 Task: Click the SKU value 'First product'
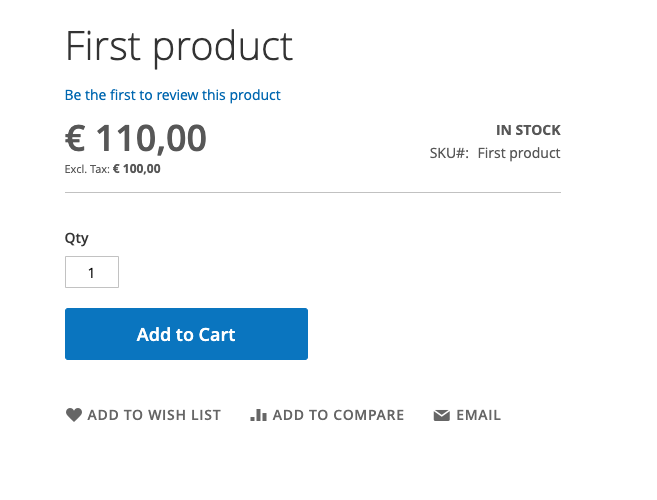519,153
